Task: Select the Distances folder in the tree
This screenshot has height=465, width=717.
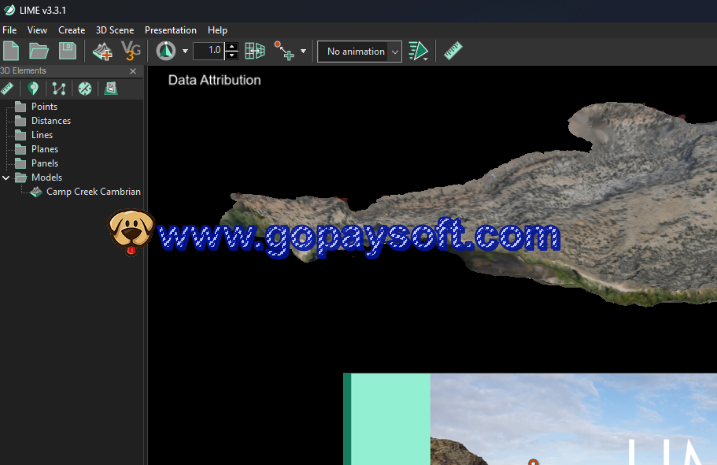Action: click(50, 121)
